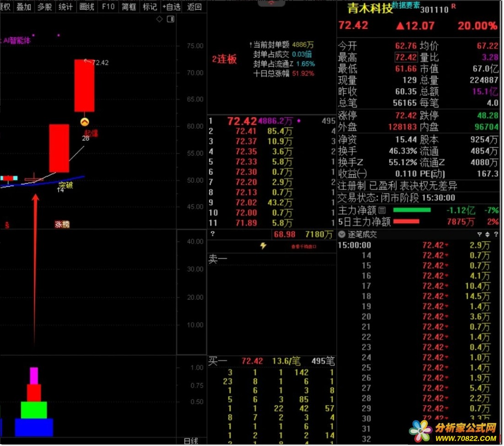Open the 叠加 overlay toolbar option

[23, 6]
